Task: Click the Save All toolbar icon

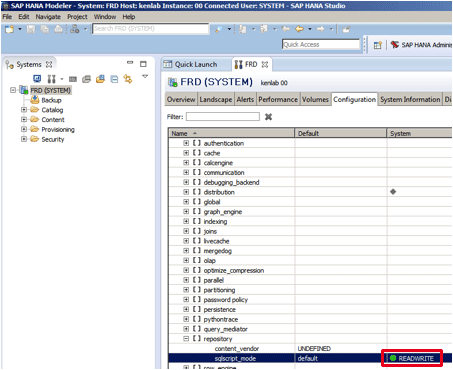Action: [45, 29]
